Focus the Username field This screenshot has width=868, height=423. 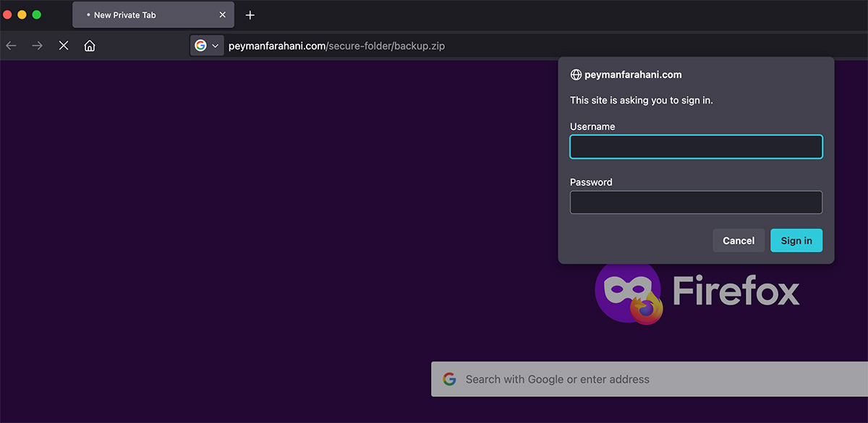click(x=696, y=147)
